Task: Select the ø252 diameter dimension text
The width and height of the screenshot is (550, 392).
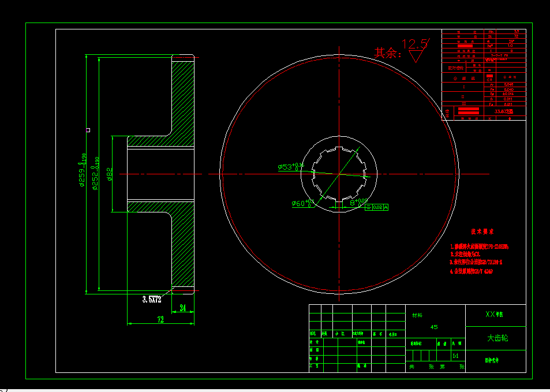Action: click(x=95, y=173)
